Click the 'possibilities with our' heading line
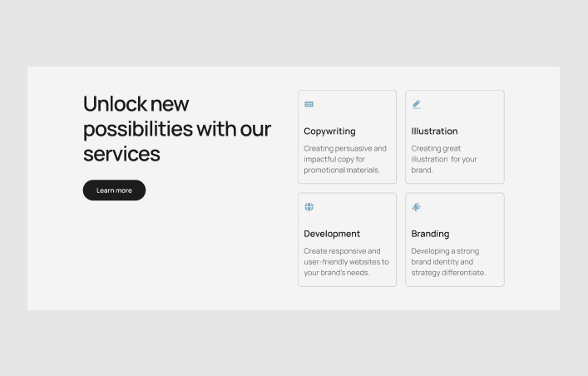 point(177,129)
